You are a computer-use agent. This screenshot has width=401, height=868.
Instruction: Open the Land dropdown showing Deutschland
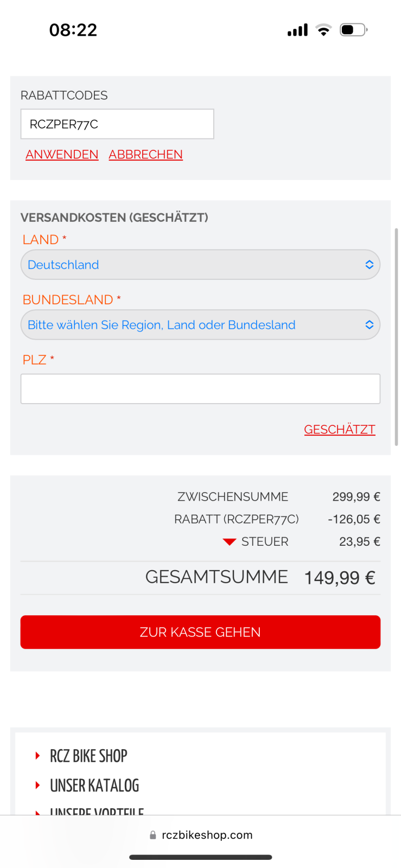[x=200, y=265]
